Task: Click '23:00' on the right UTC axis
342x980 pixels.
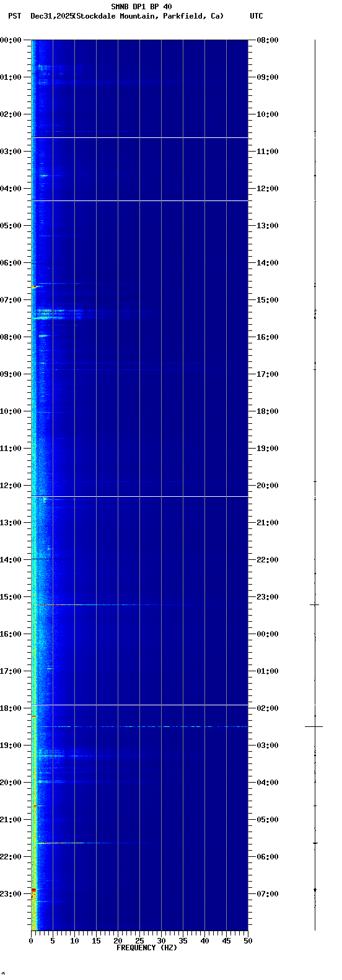Action: pyautogui.click(x=268, y=597)
